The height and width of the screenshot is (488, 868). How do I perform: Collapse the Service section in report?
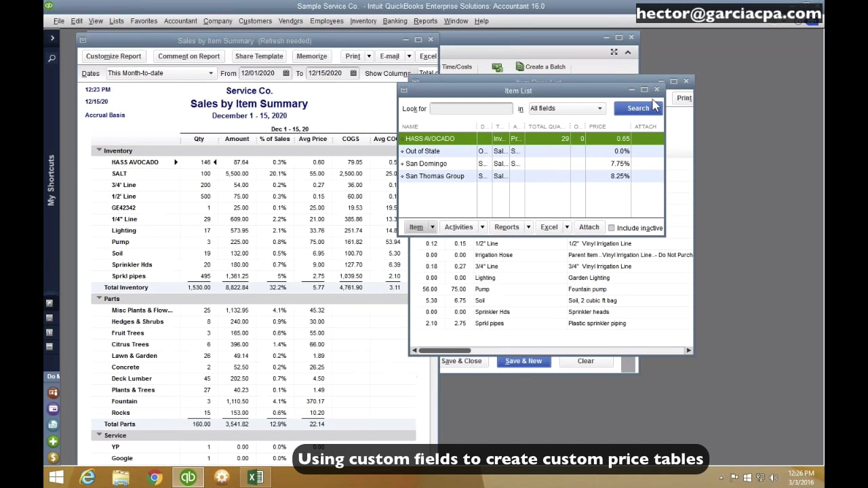pos(99,435)
